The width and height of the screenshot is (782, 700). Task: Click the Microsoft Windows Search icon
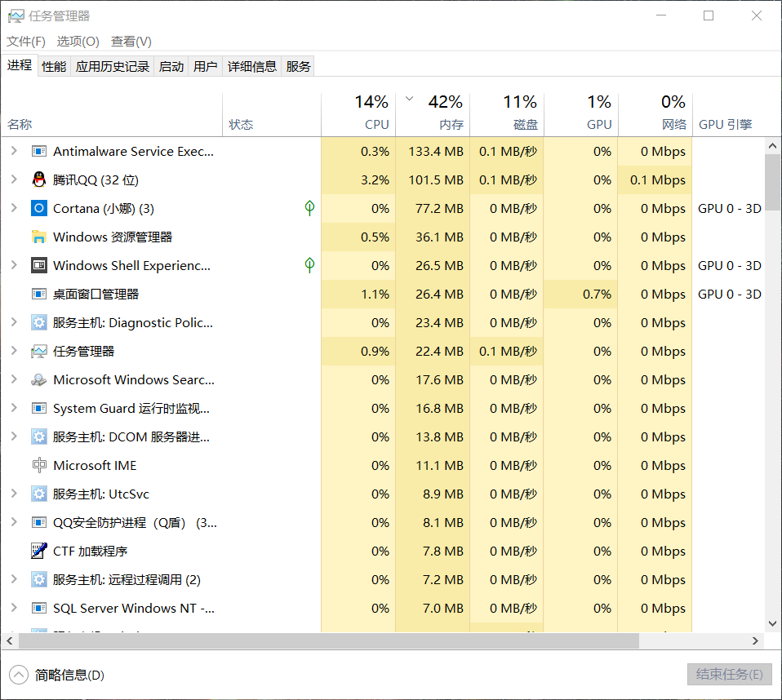pos(39,380)
